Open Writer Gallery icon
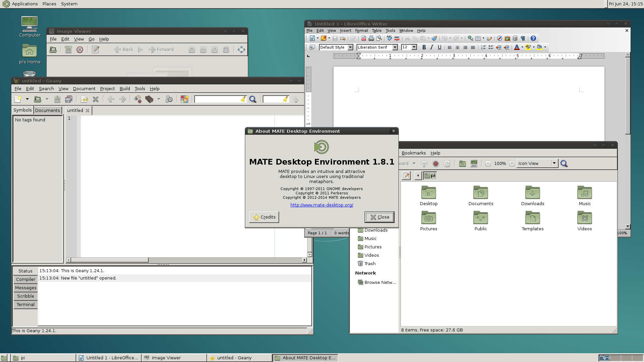Viewport: 644px width, 362px height. [x=507, y=39]
